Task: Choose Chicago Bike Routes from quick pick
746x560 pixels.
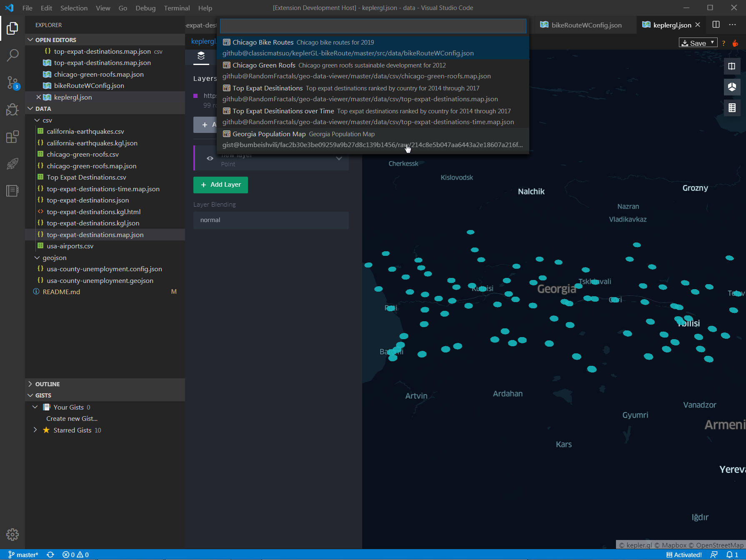Action: click(373, 47)
